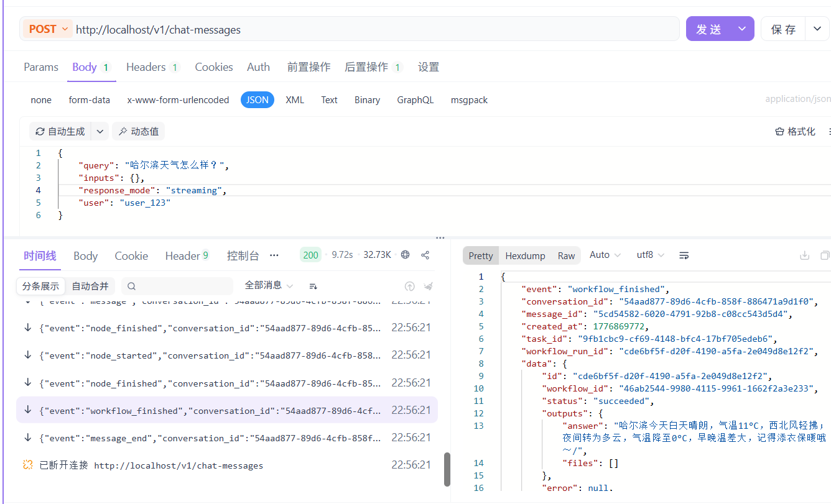The image size is (831, 504).
Task: Select the GraphQL body type
Action: coord(415,100)
